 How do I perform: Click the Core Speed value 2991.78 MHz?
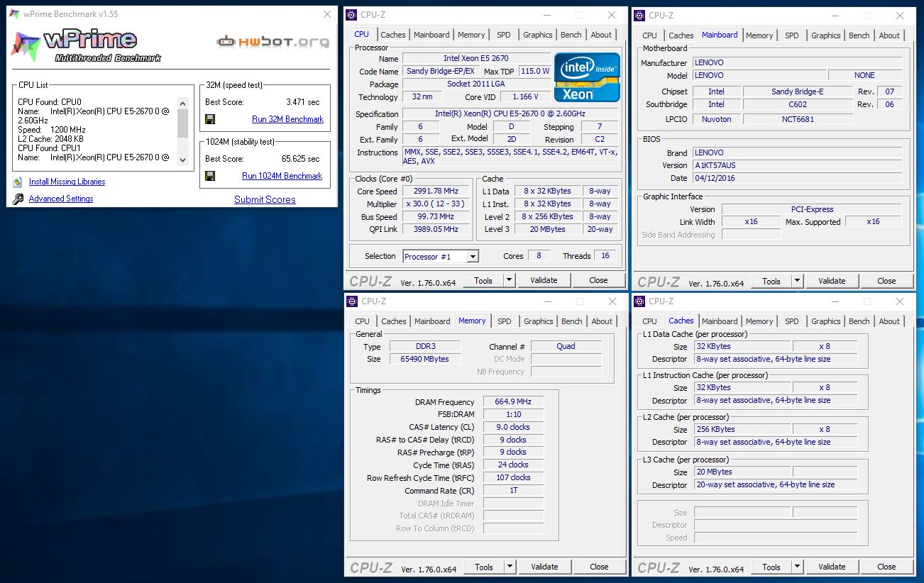436,191
